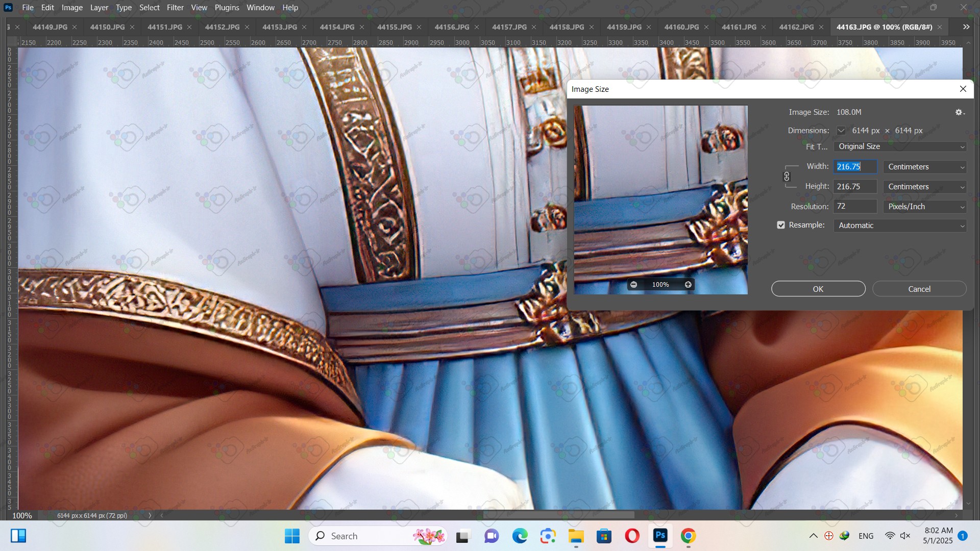Viewport: 980px width, 551px height.
Task: Open the Image menu
Action: tap(72, 8)
